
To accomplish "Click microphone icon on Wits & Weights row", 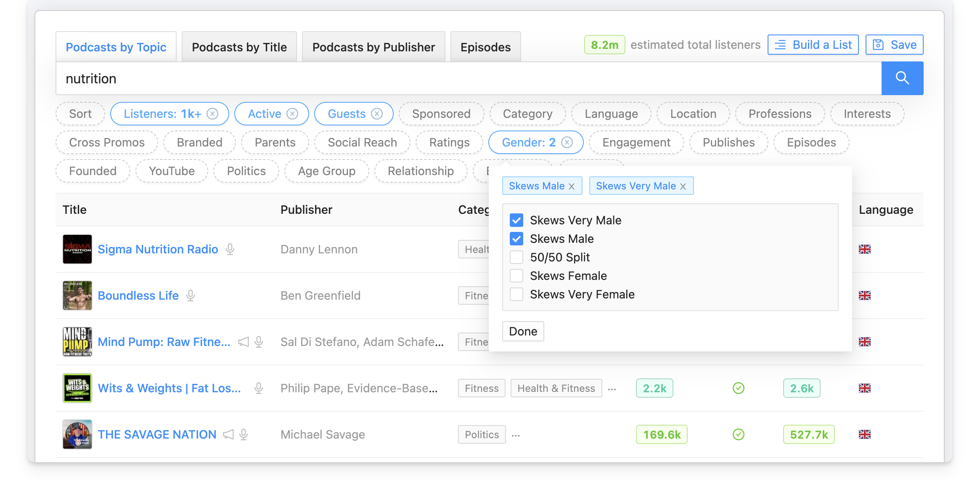I will 259,388.
